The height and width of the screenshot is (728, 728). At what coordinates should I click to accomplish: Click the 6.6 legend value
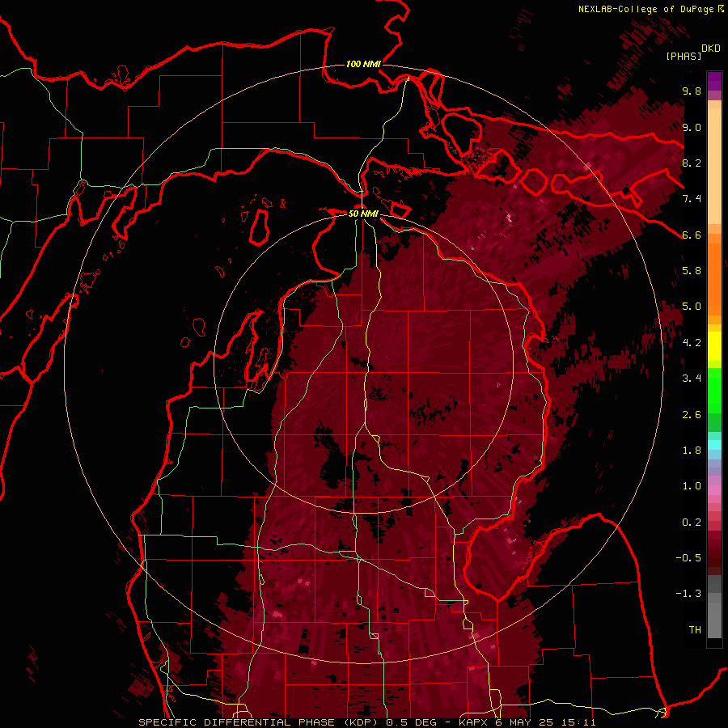[692, 235]
